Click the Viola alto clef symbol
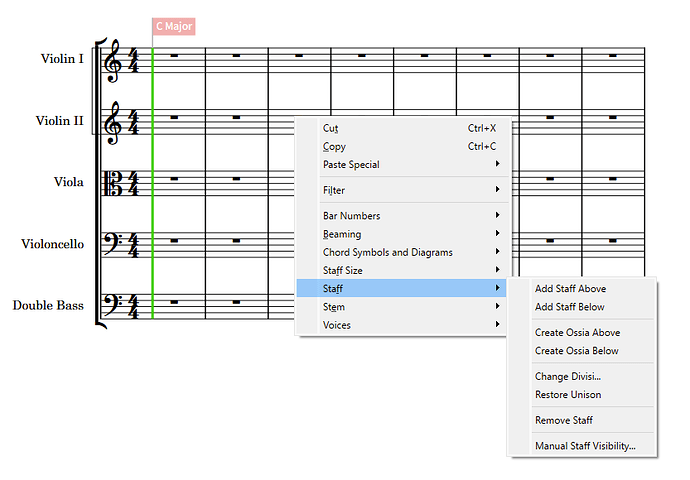 (x=113, y=183)
